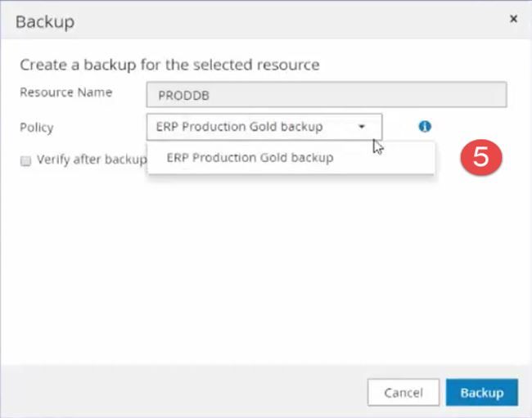The height and width of the screenshot is (418, 532).
Task: Click the Policy field label
Action: coord(36,128)
